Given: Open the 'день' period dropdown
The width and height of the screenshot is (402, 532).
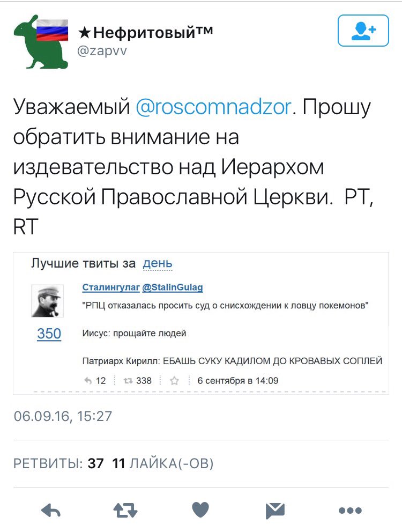Looking at the screenshot, I should (x=158, y=264).
